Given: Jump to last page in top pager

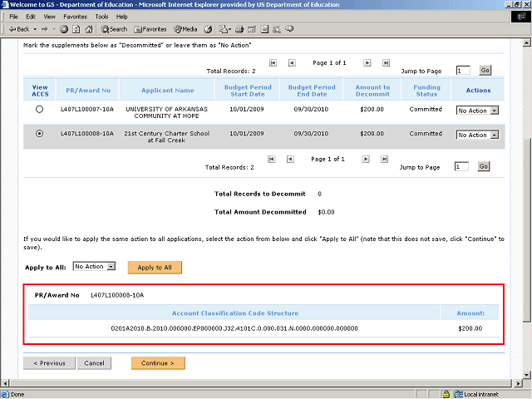Looking at the screenshot, I should 386,63.
